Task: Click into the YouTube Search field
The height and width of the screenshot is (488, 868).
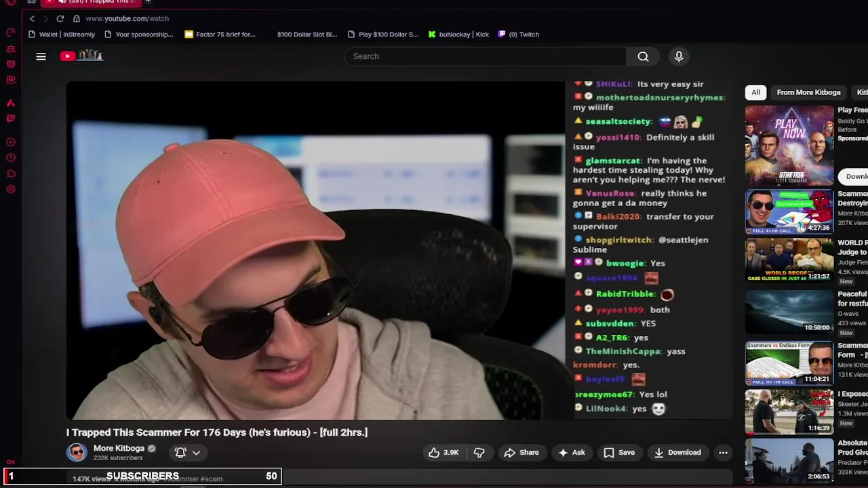Action: pyautogui.click(x=485, y=56)
